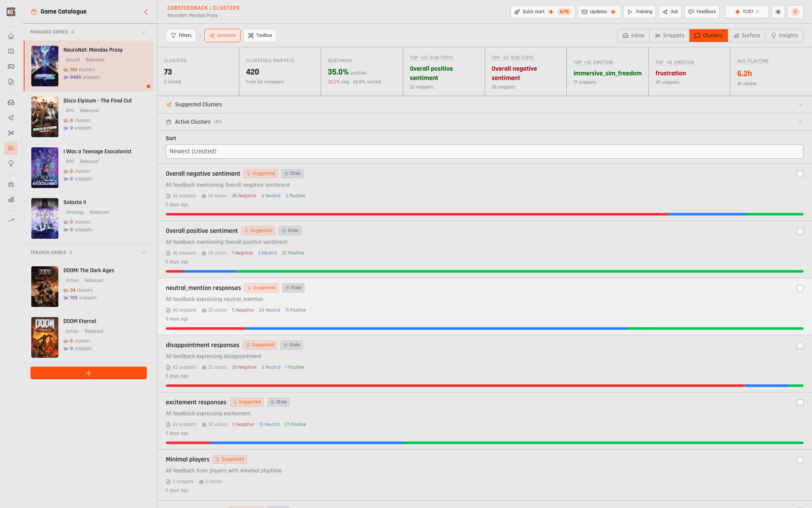Click the Generate button
The image size is (812, 508).
(222, 36)
